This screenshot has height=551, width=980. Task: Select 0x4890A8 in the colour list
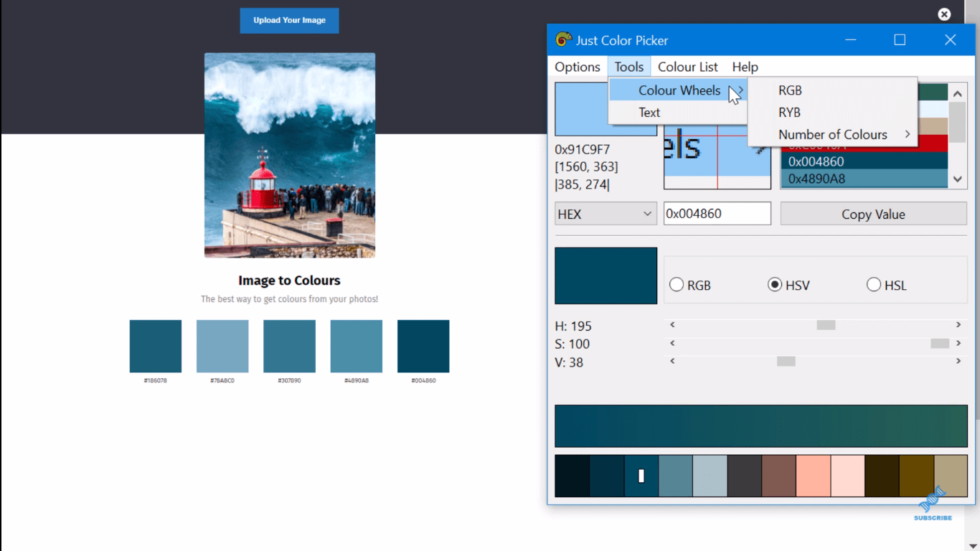[x=864, y=179]
